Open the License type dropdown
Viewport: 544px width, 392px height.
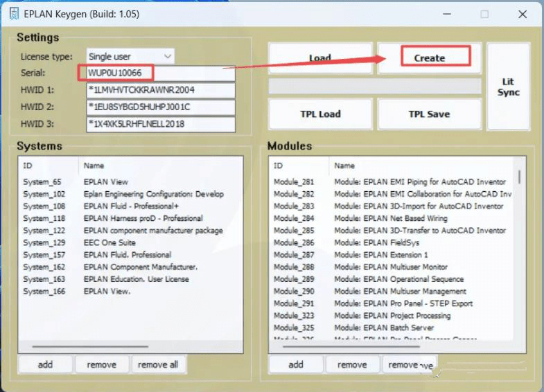pos(130,56)
